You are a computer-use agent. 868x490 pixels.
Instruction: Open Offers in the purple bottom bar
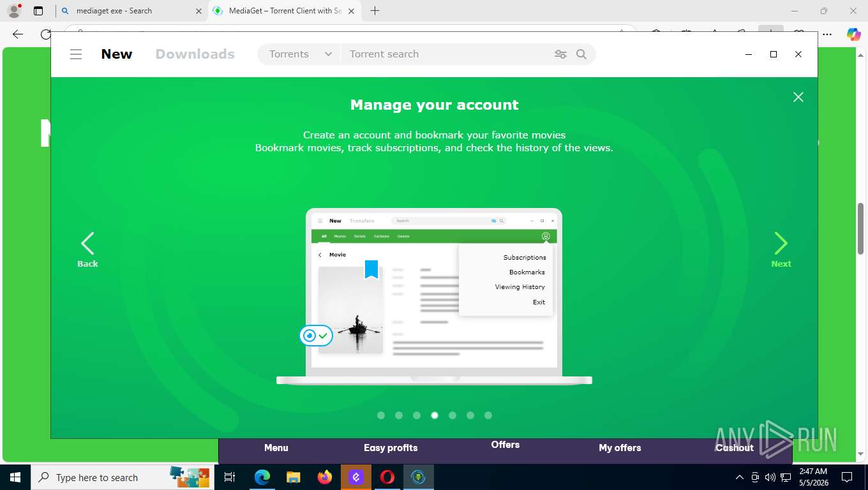505,445
